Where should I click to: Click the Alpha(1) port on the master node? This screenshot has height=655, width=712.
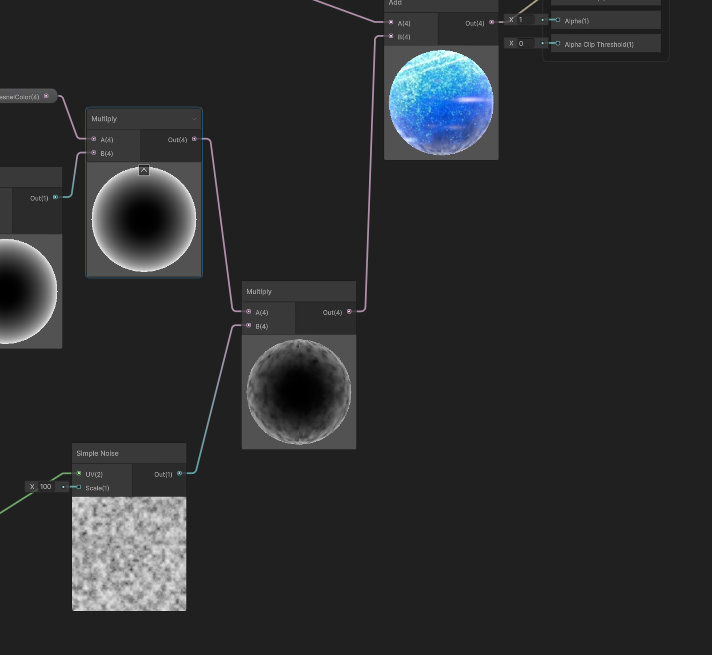(558, 20)
